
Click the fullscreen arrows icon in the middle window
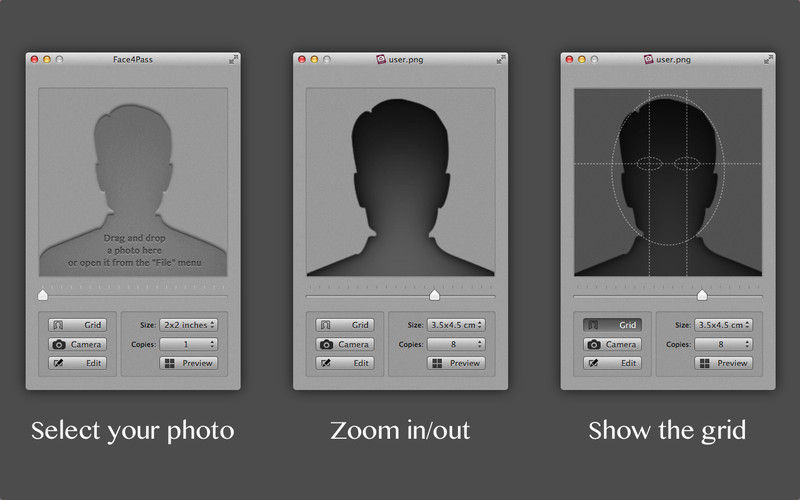[x=501, y=59]
